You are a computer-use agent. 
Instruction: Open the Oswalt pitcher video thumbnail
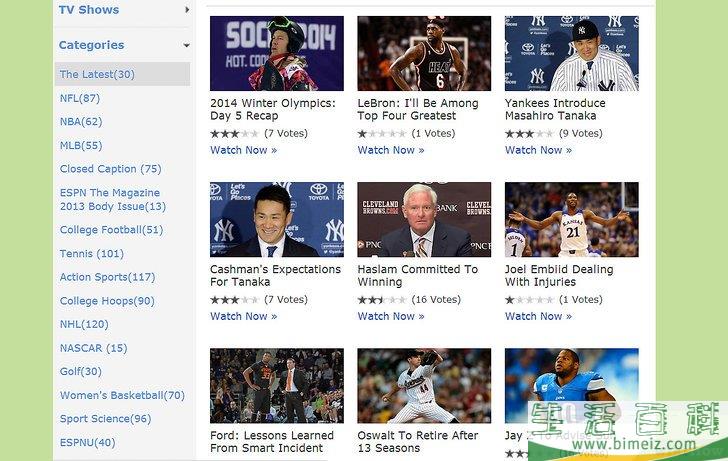tap(424, 386)
